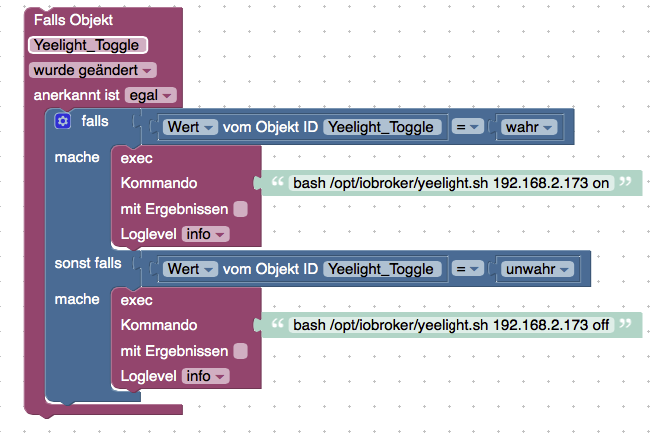
Task: Open 'Wert' dropdown in the falls condition
Action: point(190,127)
